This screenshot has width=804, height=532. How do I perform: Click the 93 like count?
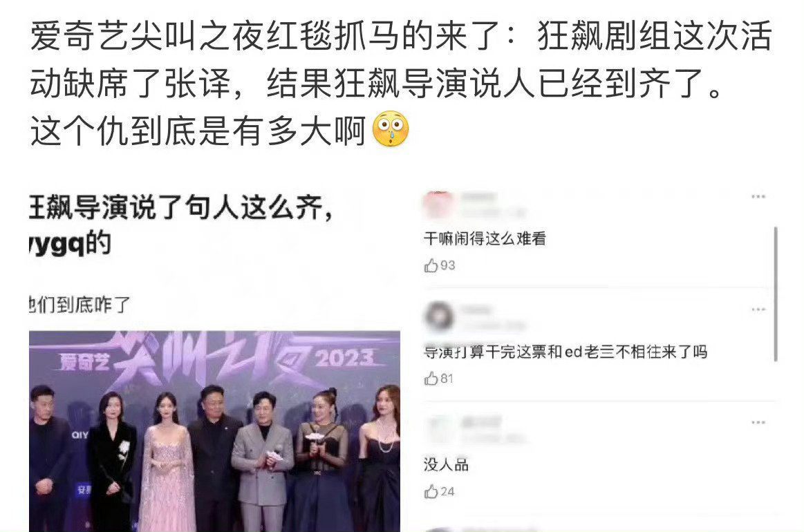[x=448, y=265]
